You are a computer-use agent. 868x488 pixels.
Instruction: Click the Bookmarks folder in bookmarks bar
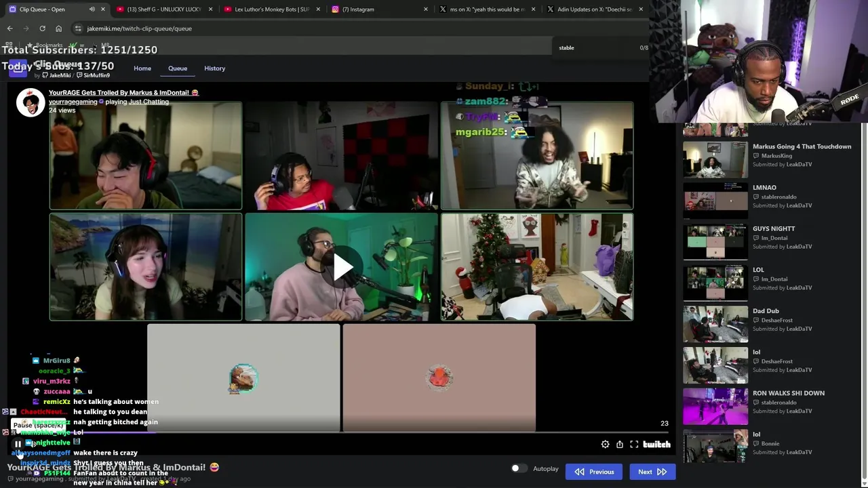(45, 45)
